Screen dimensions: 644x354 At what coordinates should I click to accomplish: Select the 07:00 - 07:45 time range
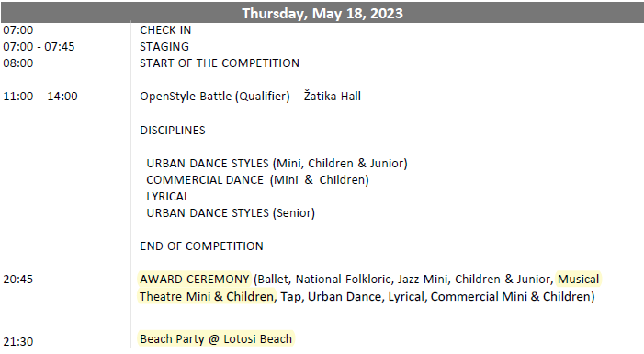pyautogui.click(x=39, y=47)
